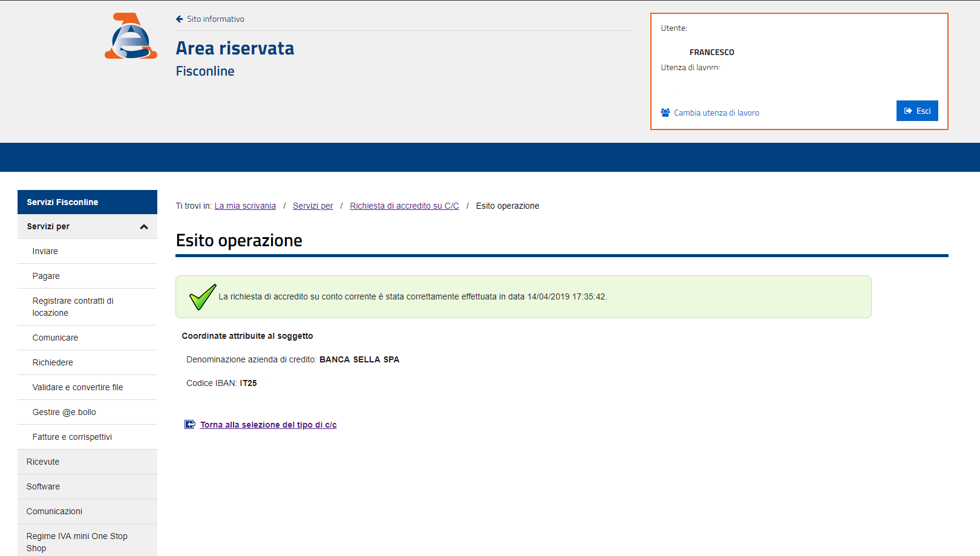Click Coordinate attribuite al soggetto heading

tap(247, 336)
